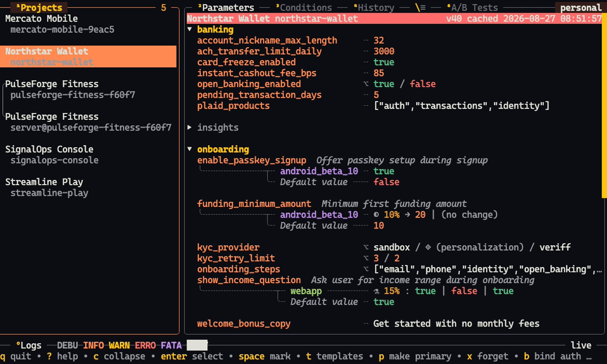Select the funding_minimum_amount parameter

tap(254, 204)
